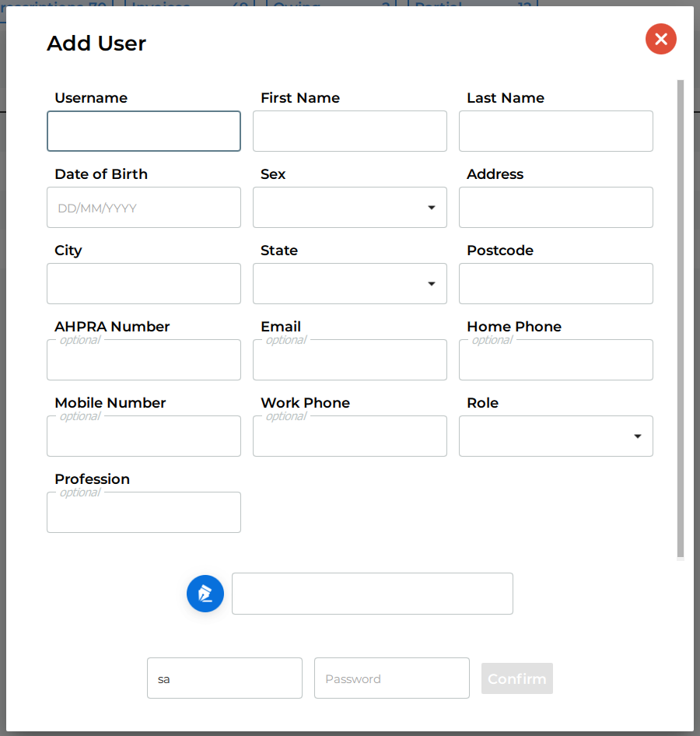Focus the Address input box
The width and height of the screenshot is (700, 736).
pos(555,208)
